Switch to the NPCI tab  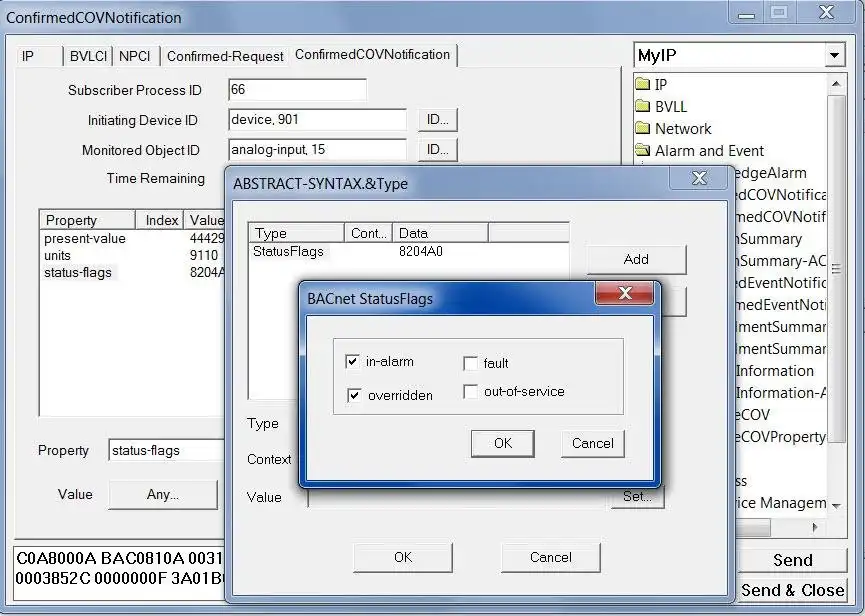point(135,56)
